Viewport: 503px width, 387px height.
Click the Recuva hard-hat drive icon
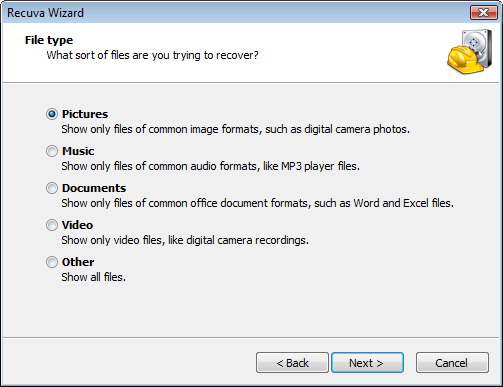coord(469,52)
